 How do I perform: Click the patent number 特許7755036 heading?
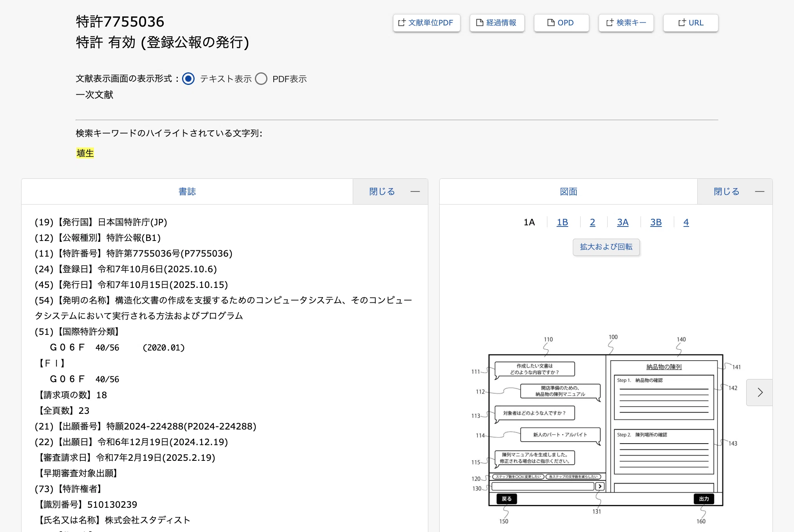[120, 22]
